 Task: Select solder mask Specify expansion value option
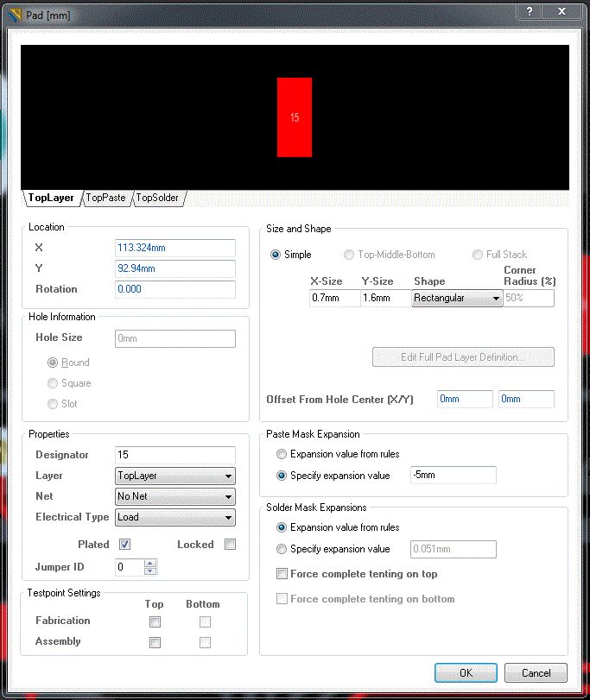click(x=282, y=549)
